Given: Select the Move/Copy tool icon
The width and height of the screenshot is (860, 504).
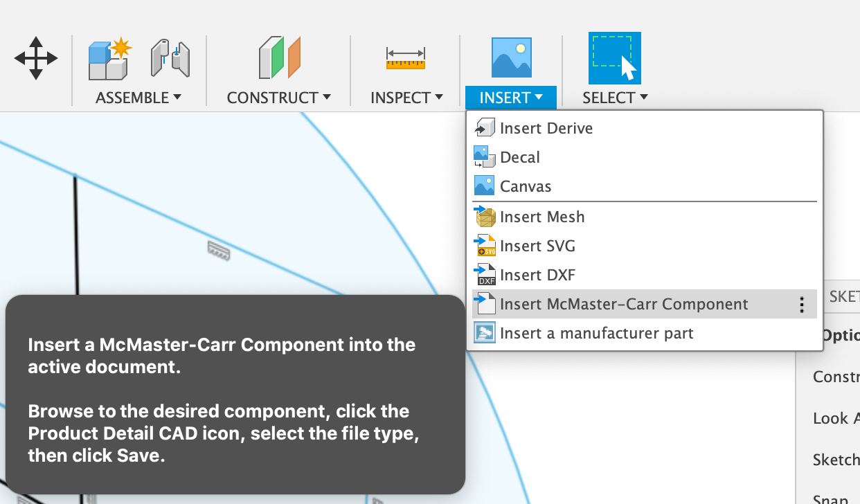Looking at the screenshot, I should click(36, 58).
